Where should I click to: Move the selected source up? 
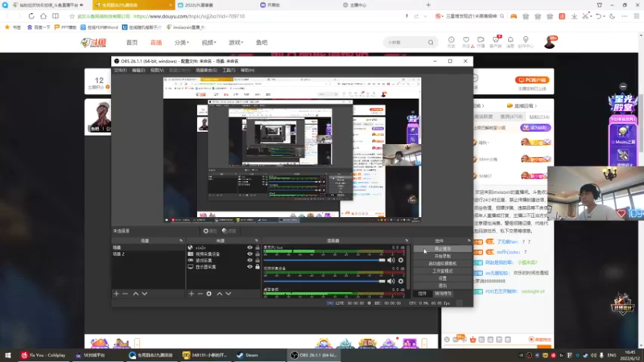pyautogui.click(x=219, y=294)
